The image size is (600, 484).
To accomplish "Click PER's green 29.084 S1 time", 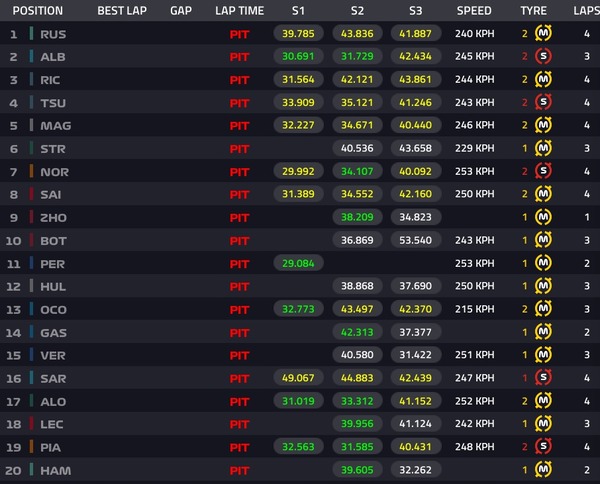I will (x=298, y=263).
